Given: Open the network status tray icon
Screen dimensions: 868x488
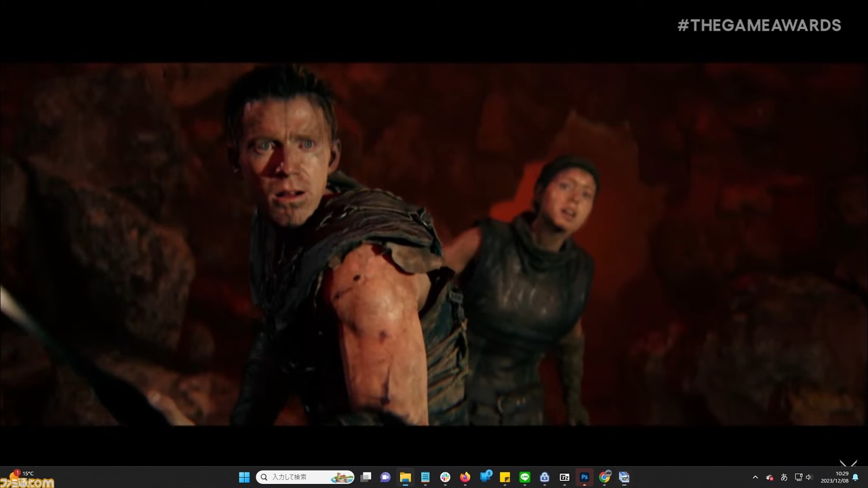Looking at the screenshot, I should 798,477.
